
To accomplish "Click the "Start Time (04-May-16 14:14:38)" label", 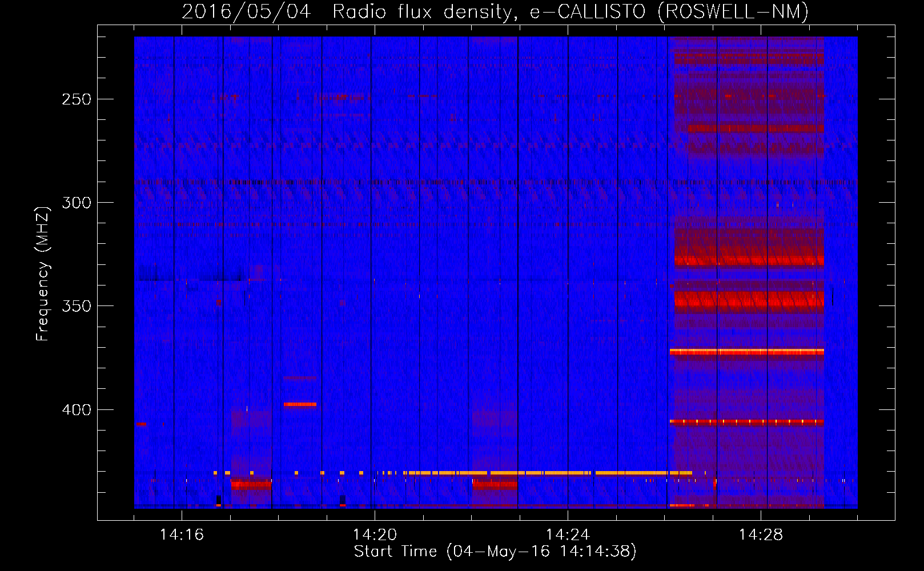I will click(495, 551).
